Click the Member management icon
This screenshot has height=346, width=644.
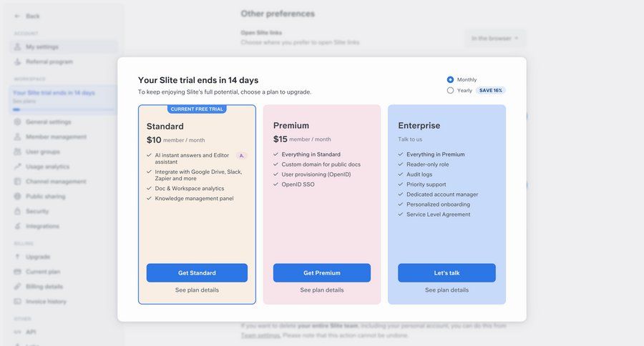(x=17, y=137)
